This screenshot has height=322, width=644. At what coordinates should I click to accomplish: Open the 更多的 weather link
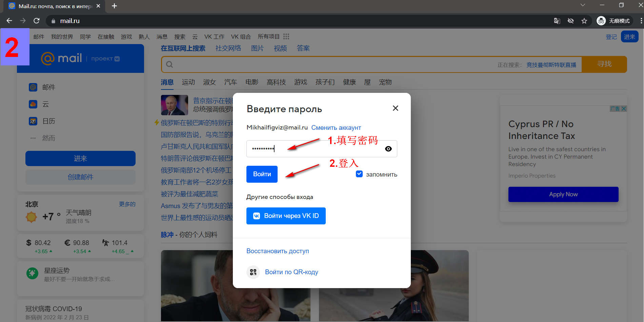click(127, 204)
